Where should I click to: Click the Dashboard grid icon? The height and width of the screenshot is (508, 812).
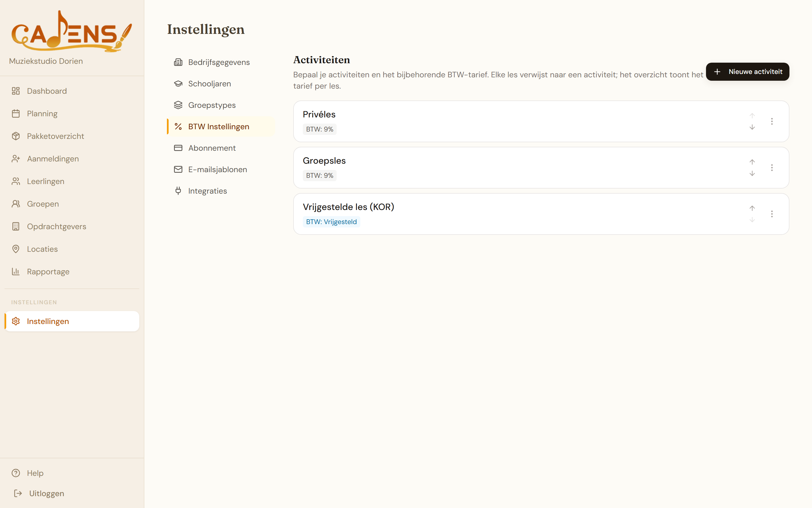16,91
